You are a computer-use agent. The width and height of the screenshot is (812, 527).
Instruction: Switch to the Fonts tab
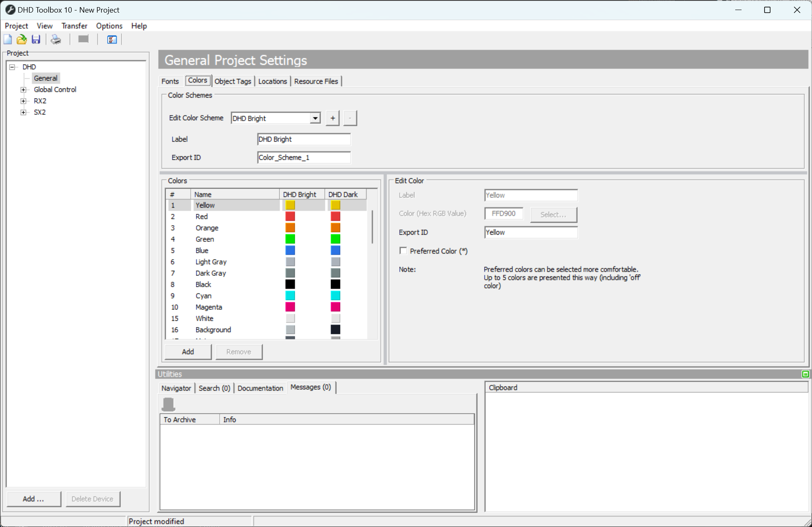(170, 81)
